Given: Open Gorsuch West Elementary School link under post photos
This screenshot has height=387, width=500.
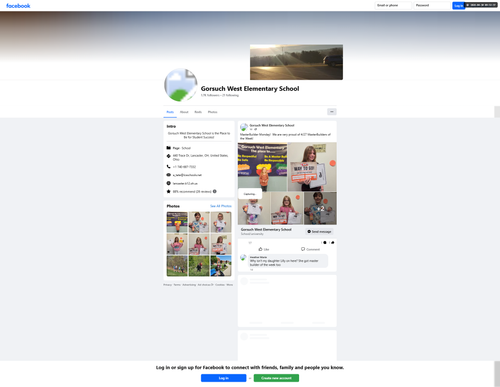Looking at the screenshot, I should click(266, 229).
